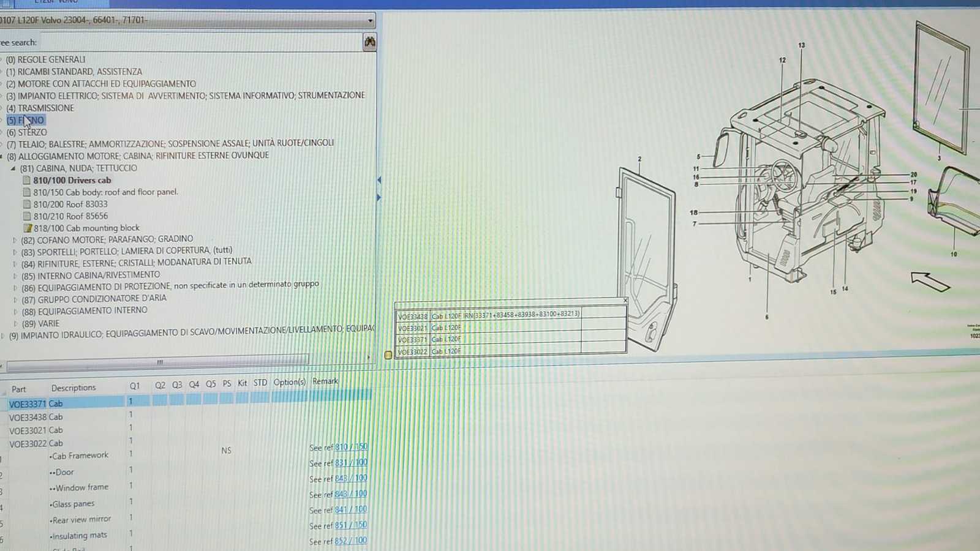Image resolution: width=980 pixels, height=551 pixels.
Task: Expand the (83) SPORTELLI; PORTELLO node
Action: 15,252
